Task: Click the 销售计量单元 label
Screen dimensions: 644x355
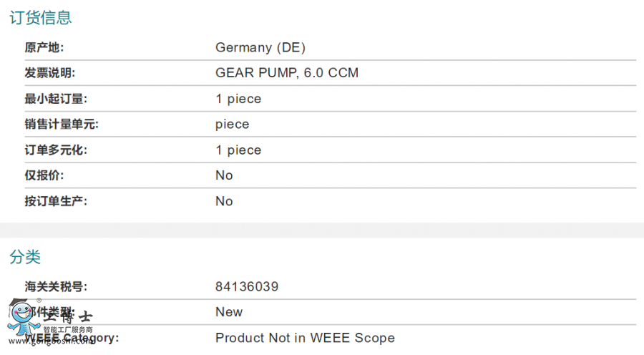Action: point(62,124)
